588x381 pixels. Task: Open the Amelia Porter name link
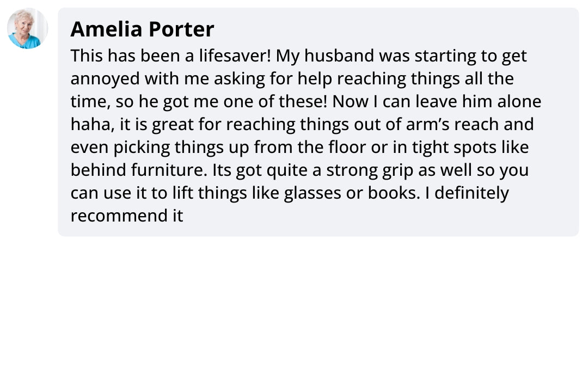coord(142,29)
